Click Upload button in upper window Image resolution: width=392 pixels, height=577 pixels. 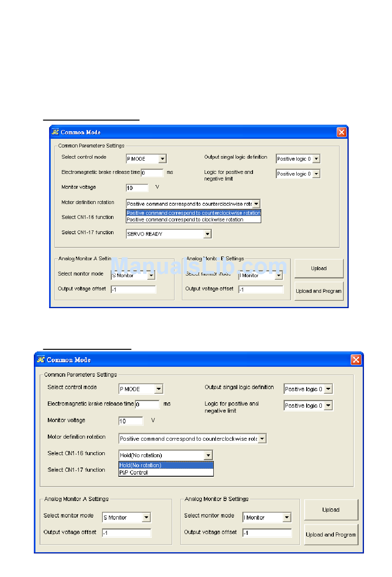319,268
